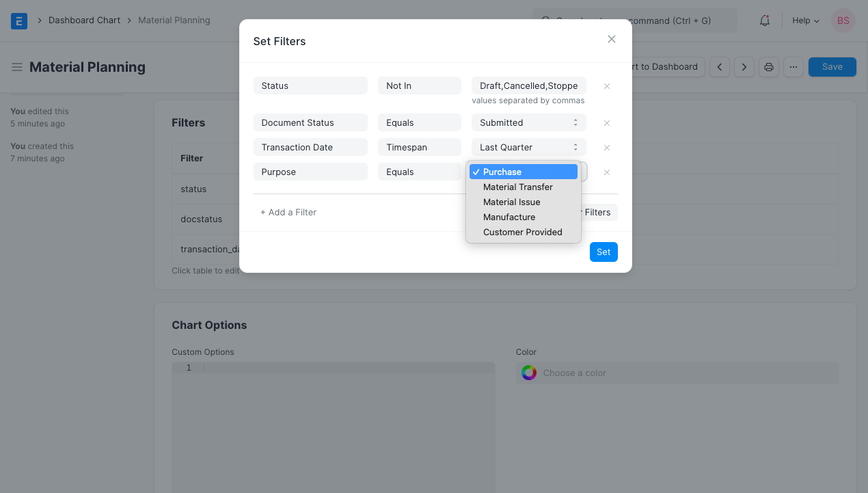Click the Material Planning breadcrumb item

174,20
